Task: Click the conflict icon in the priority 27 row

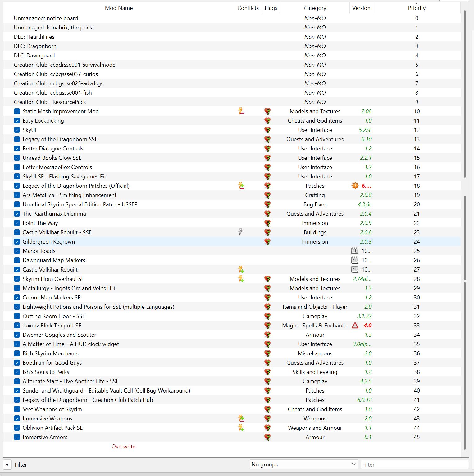Action: (241, 269)
